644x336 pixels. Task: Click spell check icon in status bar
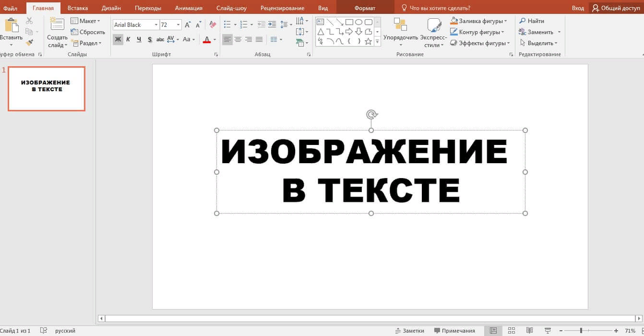(x=44, y=331)
